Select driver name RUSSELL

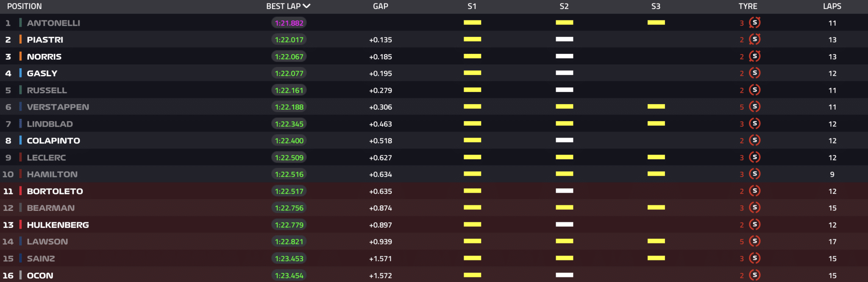[47, 90]
